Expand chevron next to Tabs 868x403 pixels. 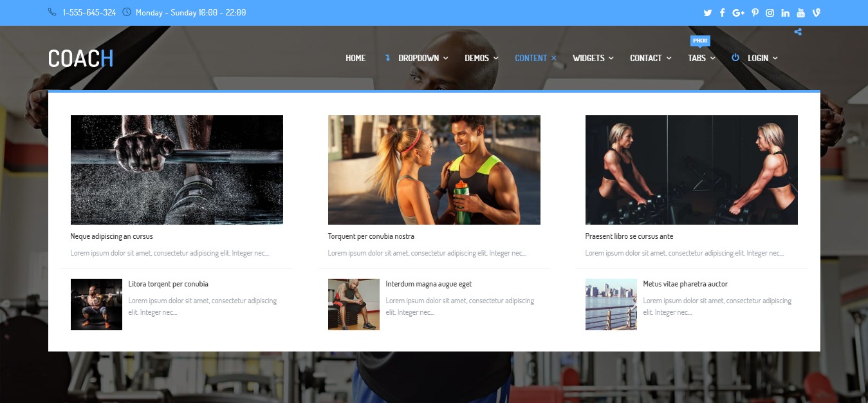tap(713, 59)
